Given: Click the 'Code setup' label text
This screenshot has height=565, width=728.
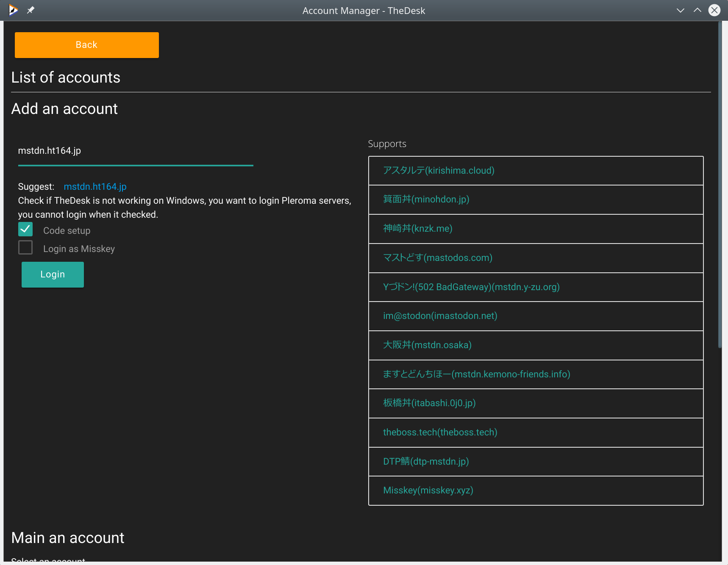Looking at the screenshot, I should 67,231.
